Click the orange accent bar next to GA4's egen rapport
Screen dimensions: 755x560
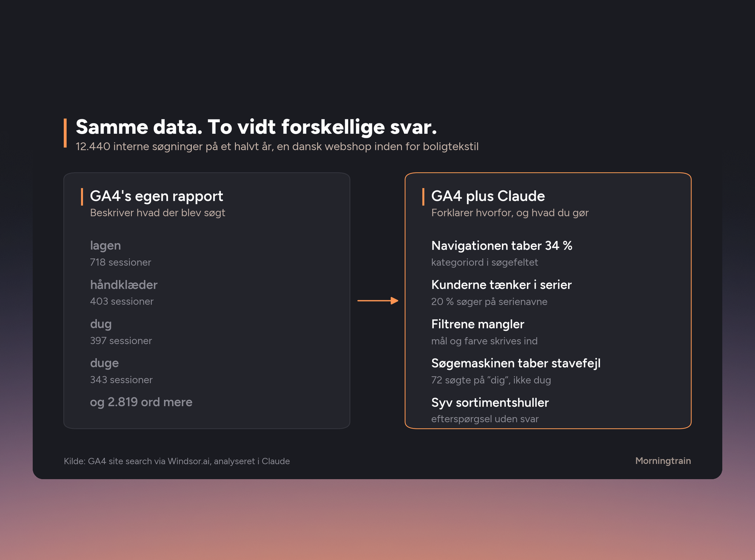point(82,197)
